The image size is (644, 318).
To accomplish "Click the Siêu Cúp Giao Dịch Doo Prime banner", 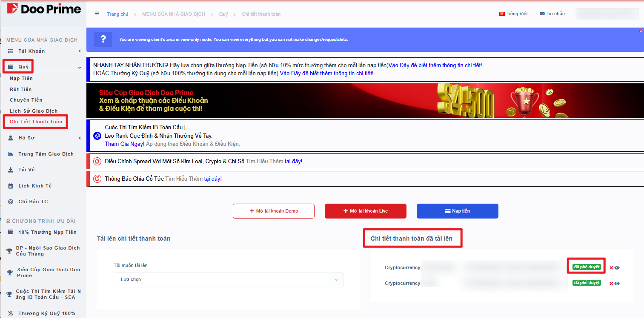I will pos(365,100).
